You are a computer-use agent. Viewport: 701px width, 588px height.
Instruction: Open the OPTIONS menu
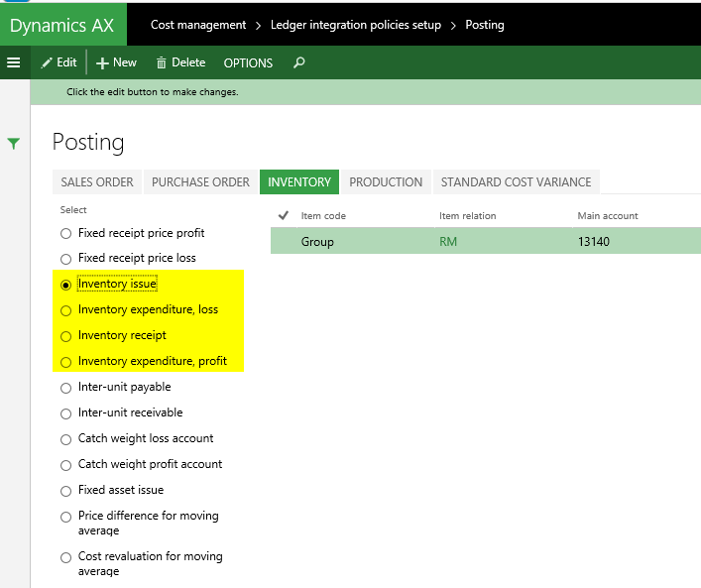coord(248,62)
